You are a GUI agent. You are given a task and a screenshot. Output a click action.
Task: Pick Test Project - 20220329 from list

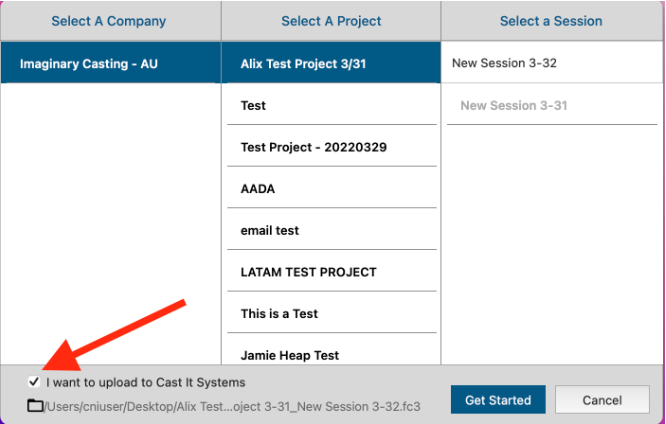(x=314, y=147)
